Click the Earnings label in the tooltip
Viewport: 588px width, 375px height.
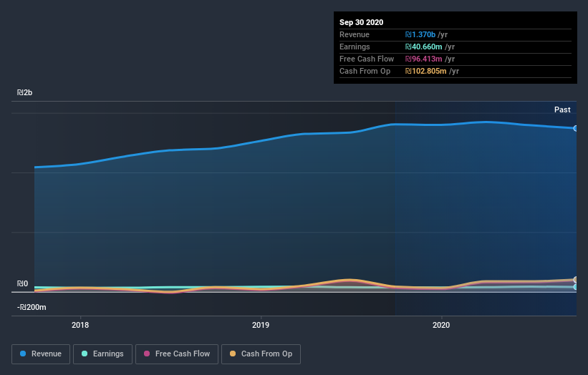(x=355, y=47)
